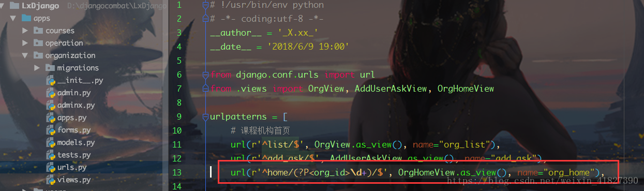Click the D:\djangocombat\LxDjango path text
Image resolution: width=644 pixels, height=191 pixels.
tap(117, 6)
